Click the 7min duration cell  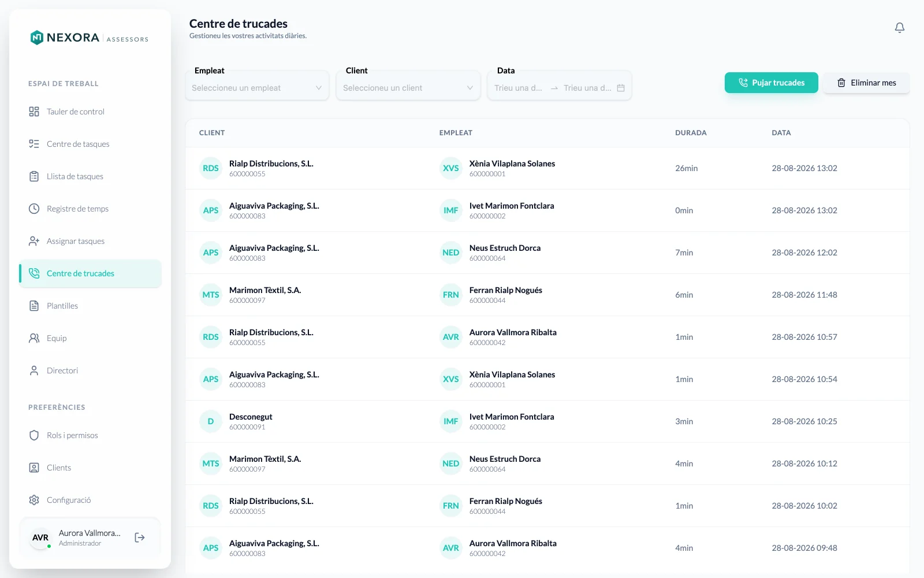684,253
